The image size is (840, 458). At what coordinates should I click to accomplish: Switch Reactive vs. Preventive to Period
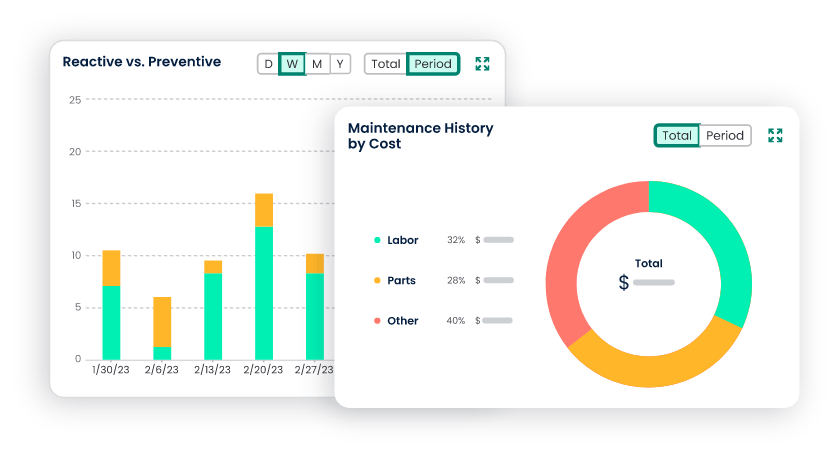433,64
